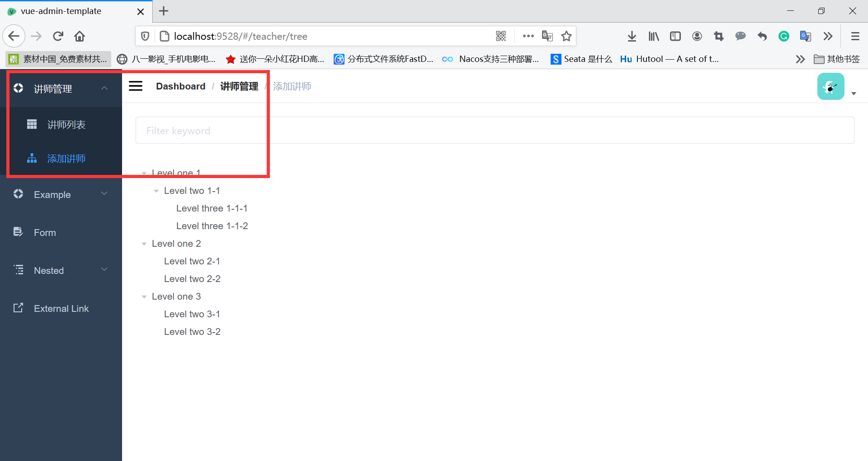Click the table icon beside 讲师列表
868x461 pixels.
[x=32, y=124]
